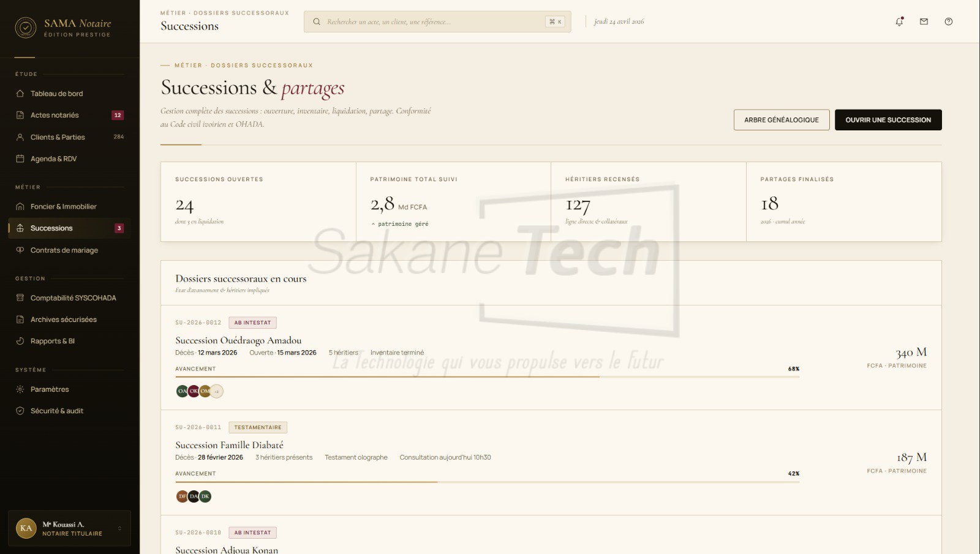
Task: Open Foncier & Immobilier section
Action: [69, 206]
